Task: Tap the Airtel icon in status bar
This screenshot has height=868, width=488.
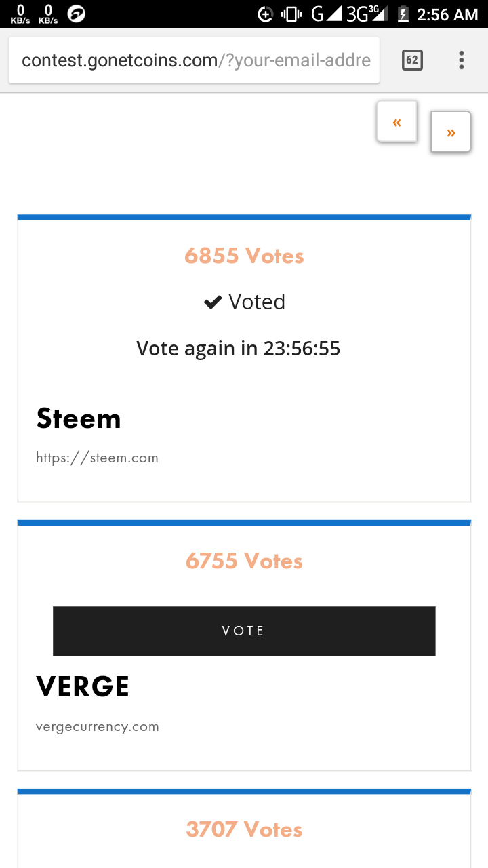Action: 77,14
